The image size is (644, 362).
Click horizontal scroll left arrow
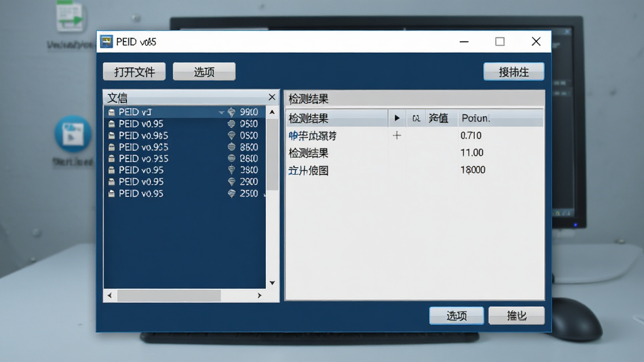(x=109, y=295)
